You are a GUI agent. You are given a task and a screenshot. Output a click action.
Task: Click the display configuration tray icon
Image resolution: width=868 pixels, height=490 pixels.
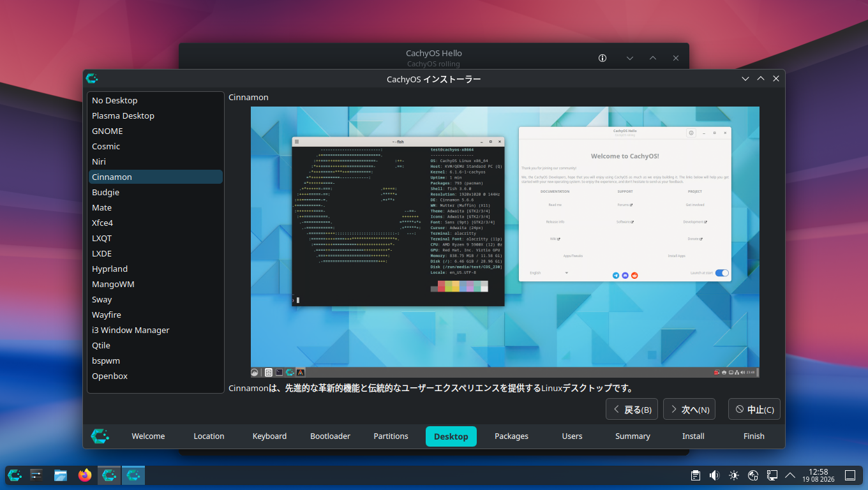pyautogui.click(x=772, y=475)
